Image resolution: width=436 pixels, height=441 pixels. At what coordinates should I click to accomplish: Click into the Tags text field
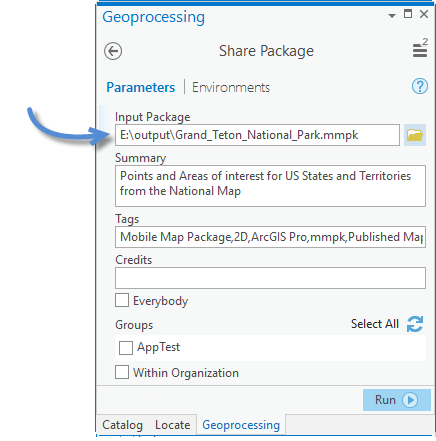coord(270,237)
